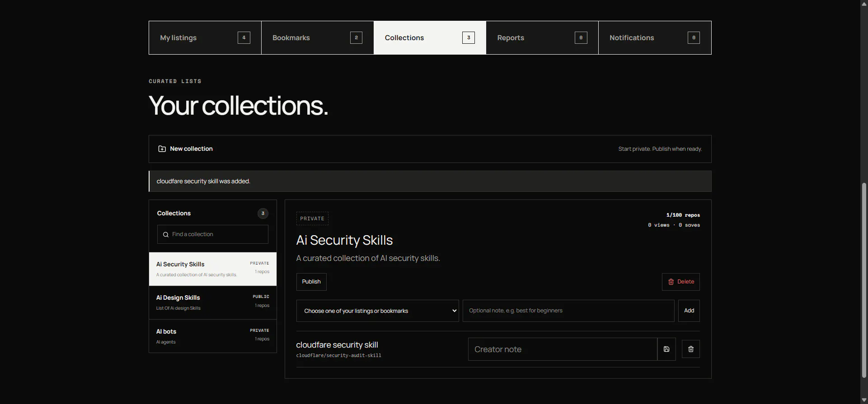The height and width of the screenshot is (404, 868).
Task: Click the New collection folder-plus icon
Action: coord(162,149)
